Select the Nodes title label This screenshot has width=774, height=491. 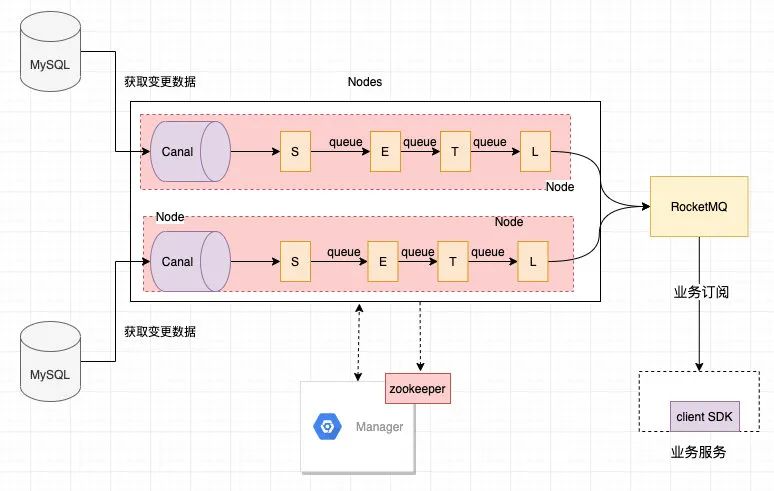click(365, 82)
